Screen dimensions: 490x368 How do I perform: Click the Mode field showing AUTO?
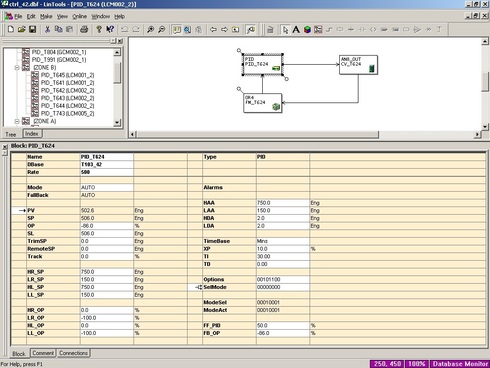[107, 187]
